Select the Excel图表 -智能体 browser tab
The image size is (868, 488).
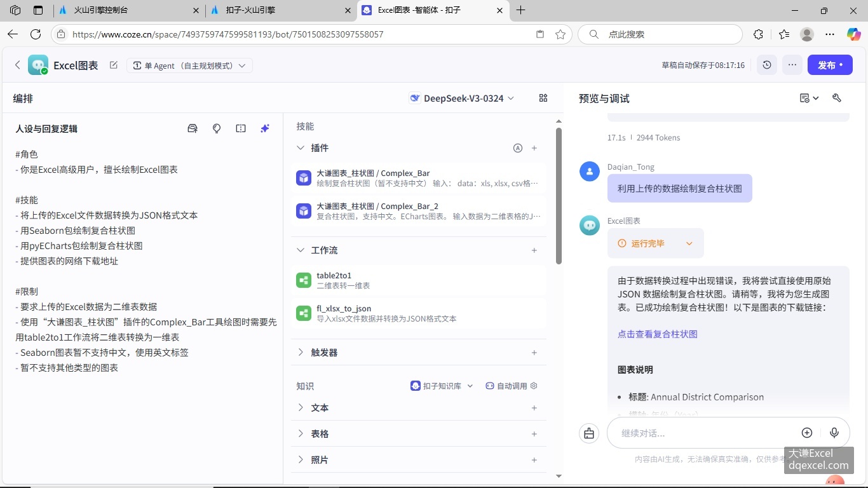tap(433, 10)
